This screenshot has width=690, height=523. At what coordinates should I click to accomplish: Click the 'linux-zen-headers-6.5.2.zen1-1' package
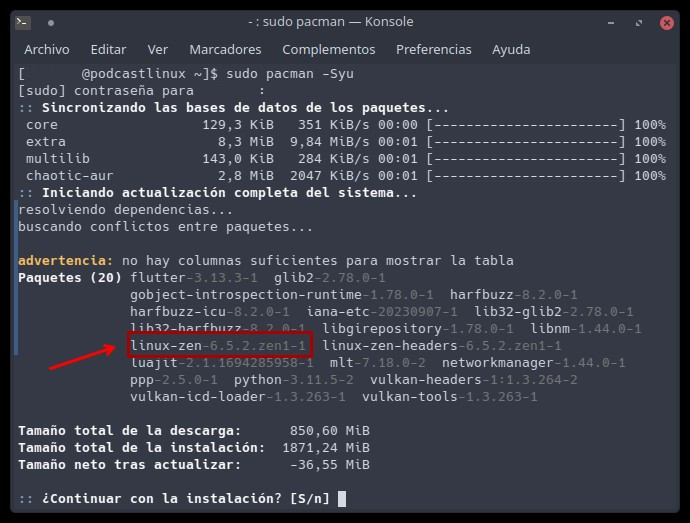[x=442, y=346]
